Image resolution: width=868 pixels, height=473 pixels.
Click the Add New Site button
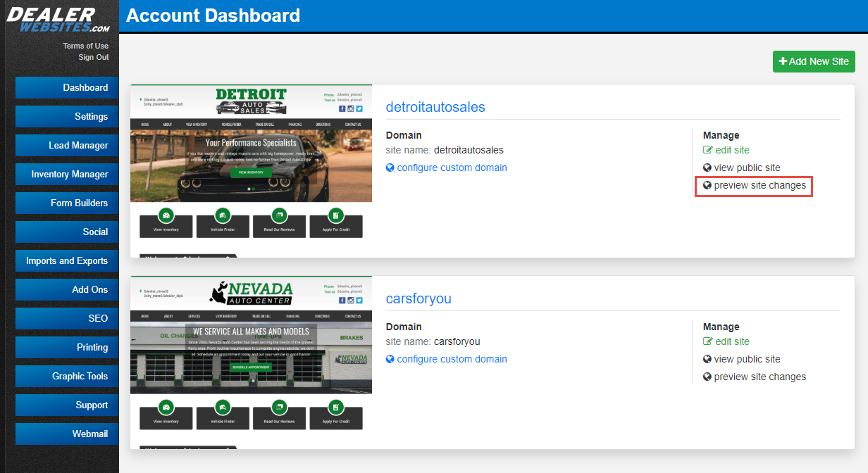[x=814, y=61]
